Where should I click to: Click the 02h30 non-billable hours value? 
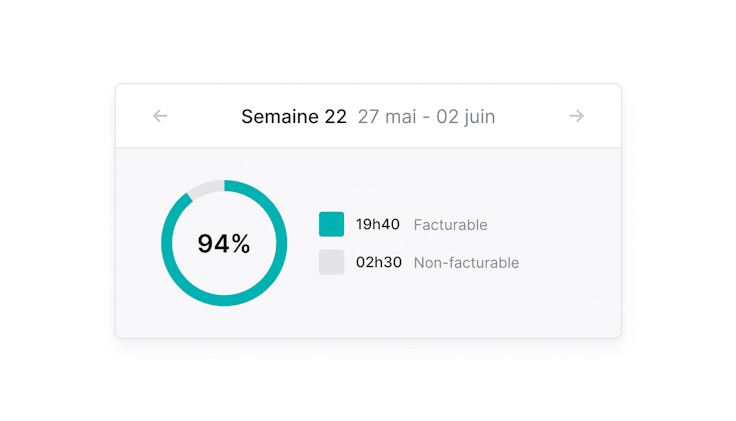pyautogui.click(x=379, y=262)
